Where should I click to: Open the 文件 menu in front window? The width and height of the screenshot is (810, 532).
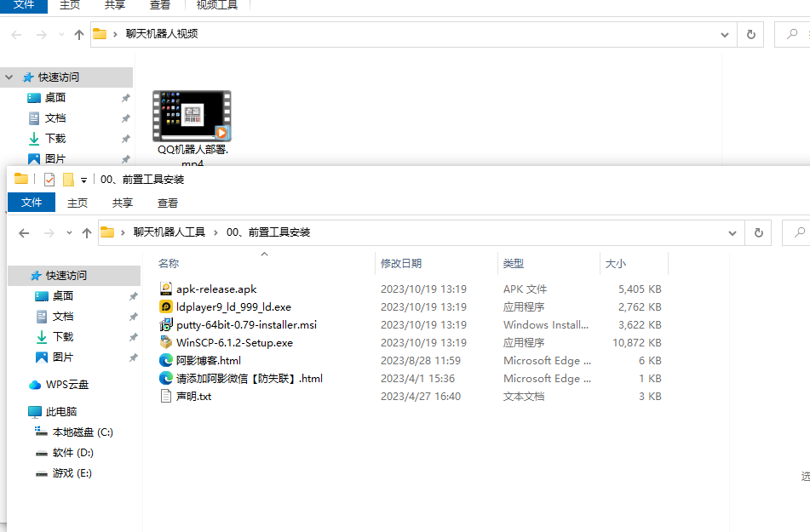32,203
